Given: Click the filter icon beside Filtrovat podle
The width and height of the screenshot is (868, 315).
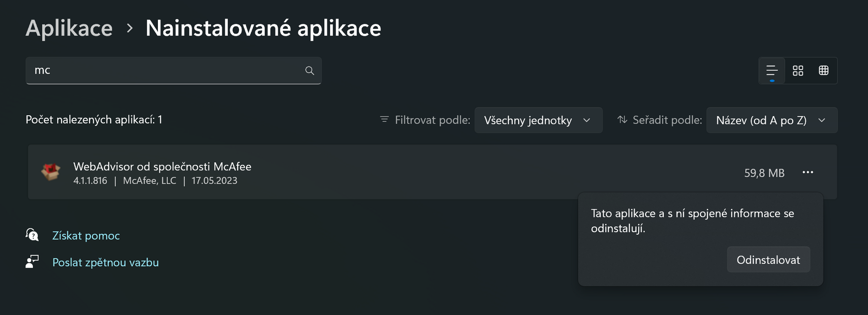Looking at the screenshot, I should click(x=384, y=120).
